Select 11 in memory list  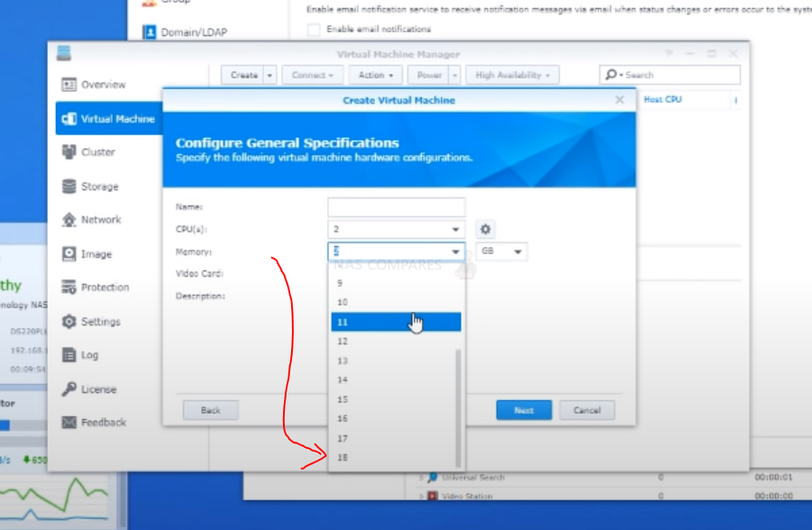[x=397, y=322]
